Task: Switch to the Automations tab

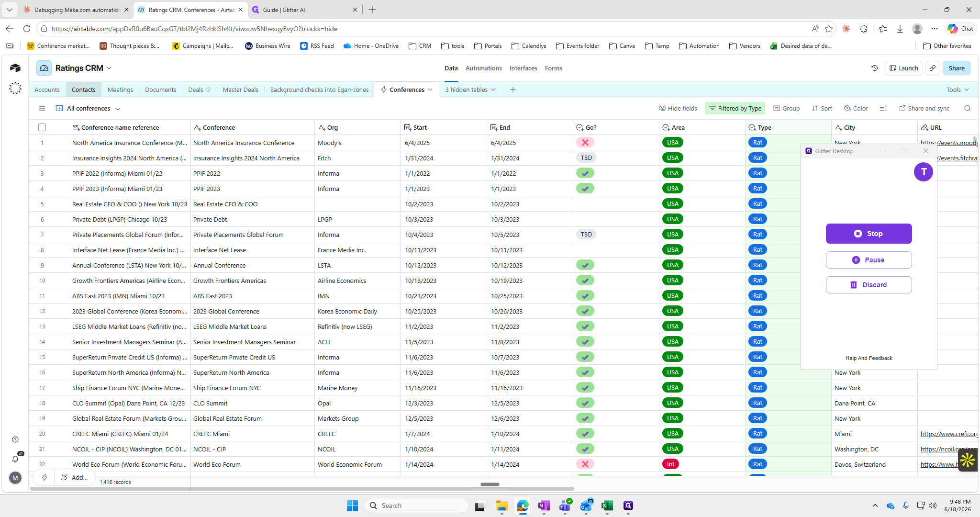Action: tap(483, 68)
